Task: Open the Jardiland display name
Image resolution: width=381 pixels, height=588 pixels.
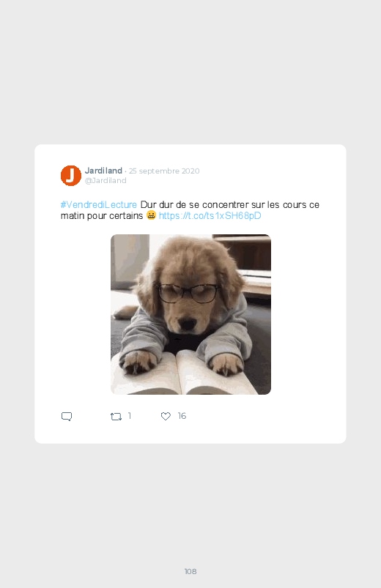Action: click(x=103, y=171)
